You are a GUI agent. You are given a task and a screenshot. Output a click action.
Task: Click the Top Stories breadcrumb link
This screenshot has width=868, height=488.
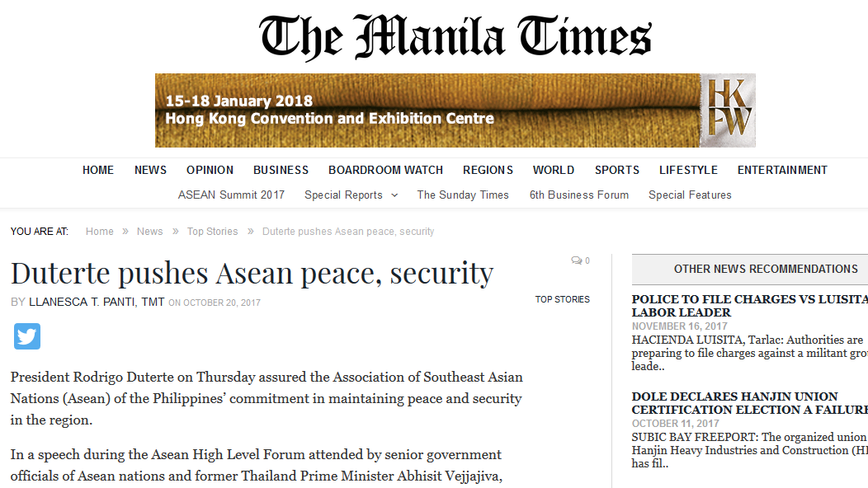pyautogui.click(x=213, y=232)
